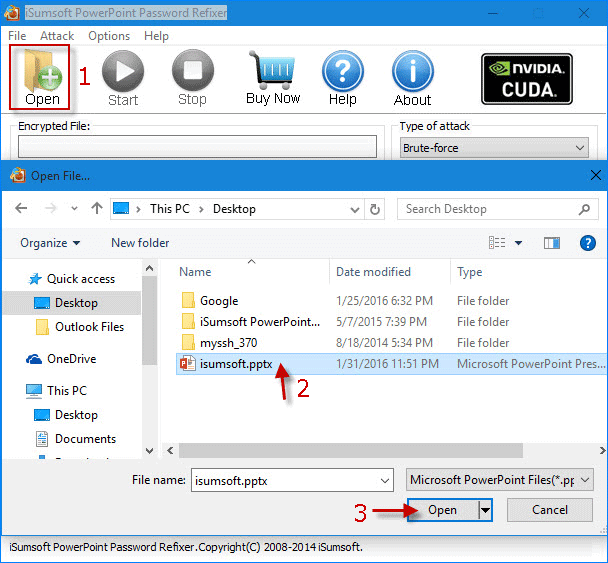Go back with the dialog's back arrow
The height and width of the screenshot is (563, 608).
(x=21, y=209)
